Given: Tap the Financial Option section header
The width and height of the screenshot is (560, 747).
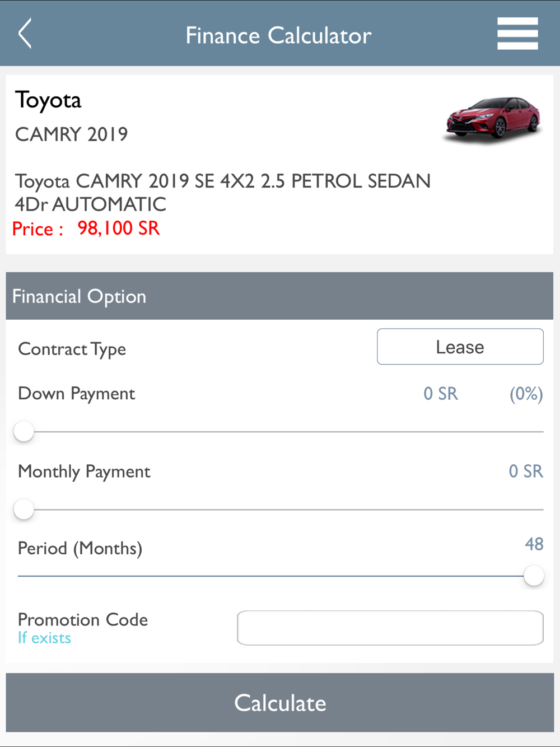Looking at the screenshot, I should point(279,296).
